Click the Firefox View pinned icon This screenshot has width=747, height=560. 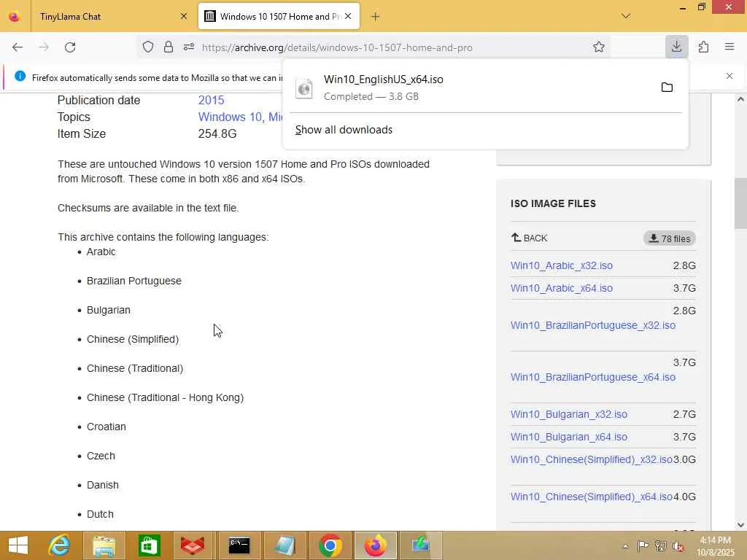15,17
